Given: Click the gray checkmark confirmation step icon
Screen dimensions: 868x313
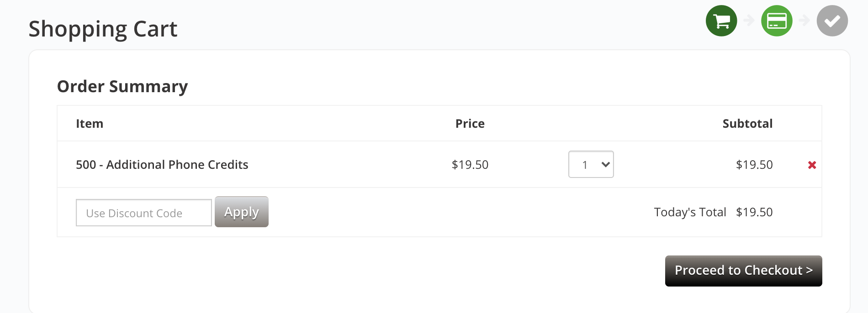Looking at the screenshot, I should coord(832,21).
